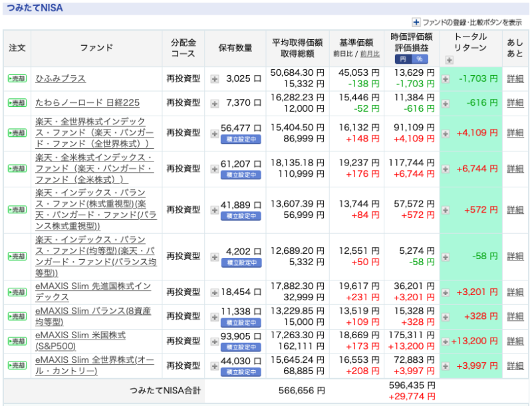Open 楽天・全米株式インデックス・ファンド fund page
This screenshot has height=406, width=532.
click(x=94, y=168)
